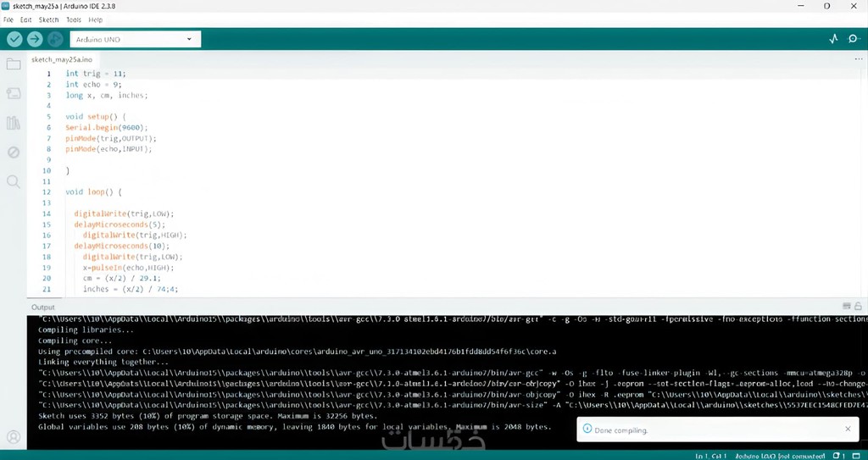
Task: Open the Arduino UNO board selector dropdown
Action: click(135, 39)
